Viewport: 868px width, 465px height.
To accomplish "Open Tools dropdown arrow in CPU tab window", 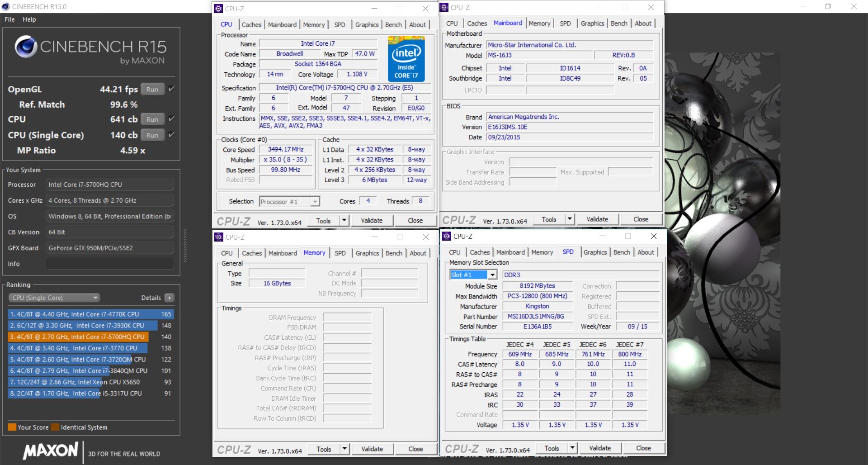I will point(344,221).
